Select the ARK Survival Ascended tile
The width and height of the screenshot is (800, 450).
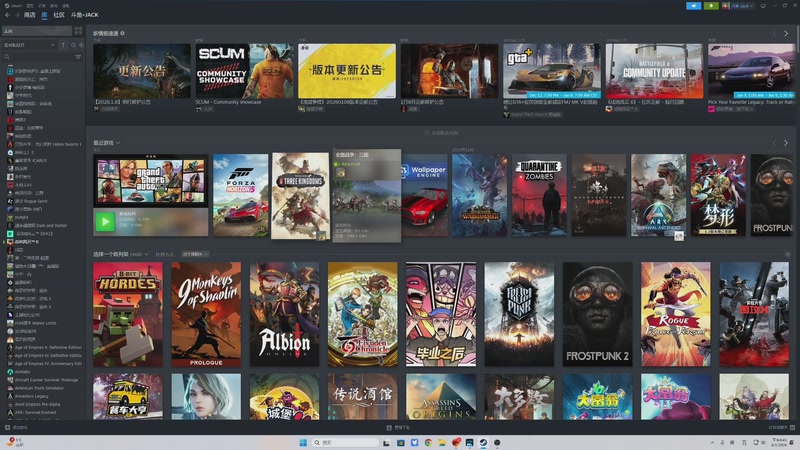[x=659, y=195]
